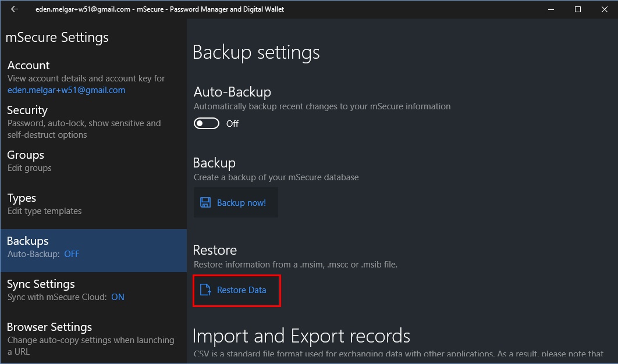Click the Backup settings heading
618x364 pixels.
(x=256, y=52)
